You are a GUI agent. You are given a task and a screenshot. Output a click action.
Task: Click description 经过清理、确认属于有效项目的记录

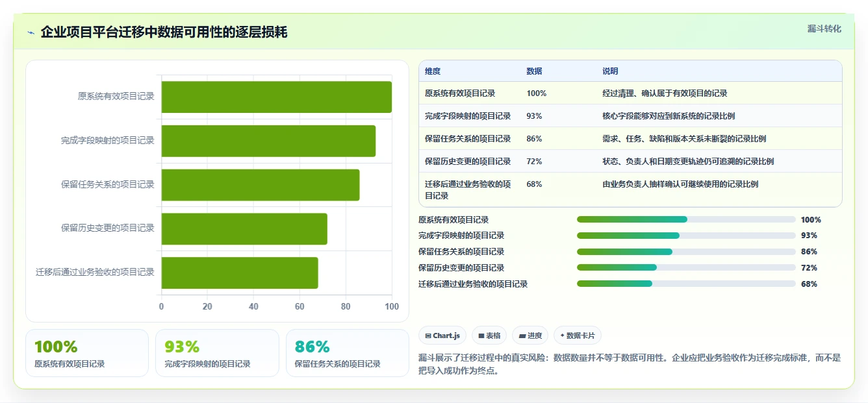pos(665,93)
